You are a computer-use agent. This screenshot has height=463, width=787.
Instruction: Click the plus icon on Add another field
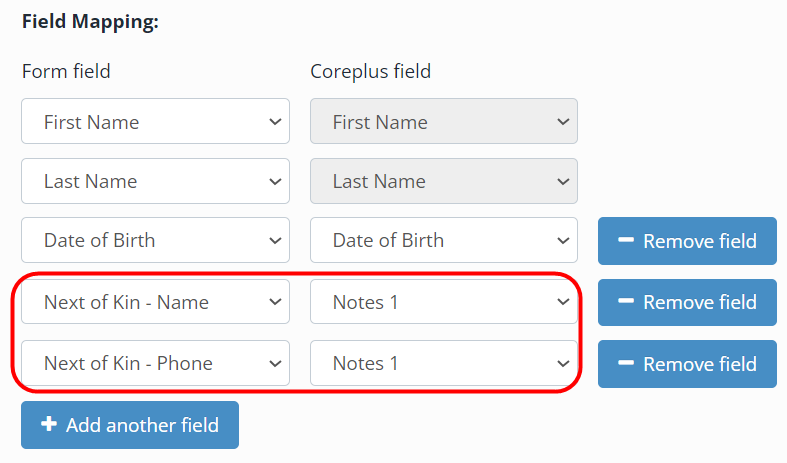click(49, 424)
